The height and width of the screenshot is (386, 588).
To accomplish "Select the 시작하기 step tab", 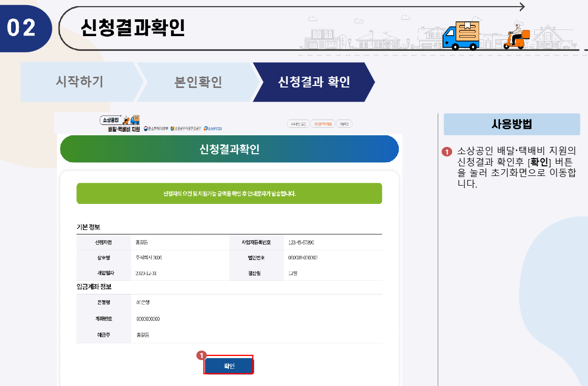I will (x=80, y=82).
